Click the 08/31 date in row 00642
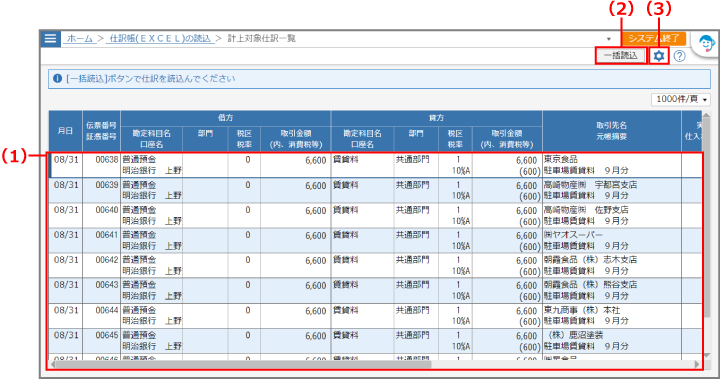Screen dimensions: 720x379 coord(66,260)
